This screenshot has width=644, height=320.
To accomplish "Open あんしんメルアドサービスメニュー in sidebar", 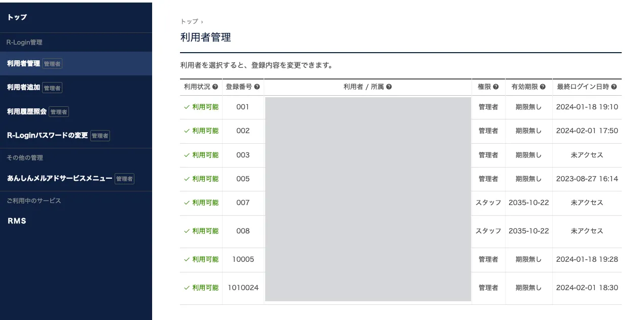I will click(76, 178).
